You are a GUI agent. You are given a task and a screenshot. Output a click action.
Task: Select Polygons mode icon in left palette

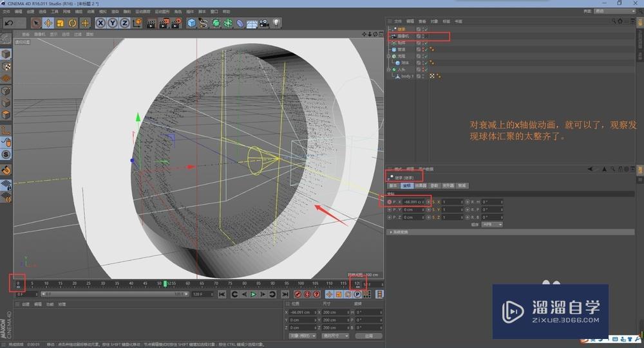(6, 114)
